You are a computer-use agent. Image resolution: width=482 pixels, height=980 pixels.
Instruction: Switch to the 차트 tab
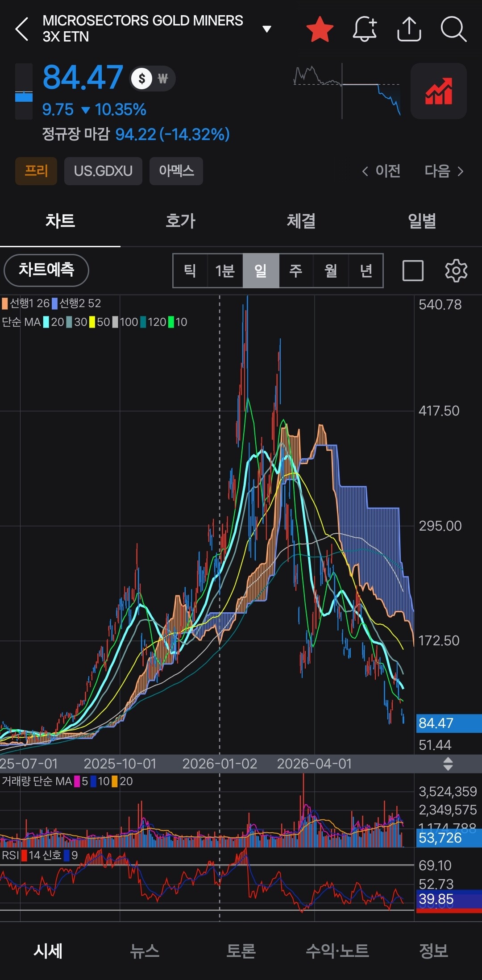(x=60, y=221)
